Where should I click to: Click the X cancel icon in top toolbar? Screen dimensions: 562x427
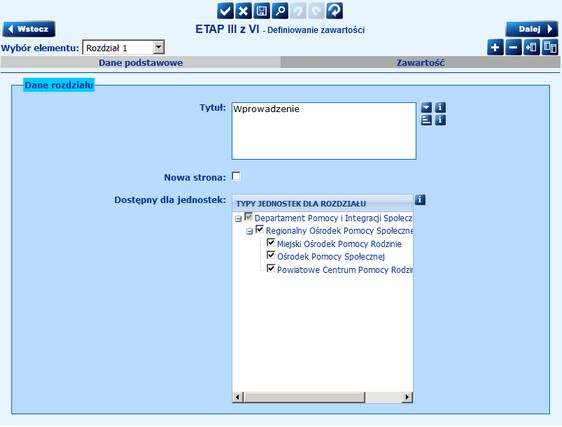243,11
